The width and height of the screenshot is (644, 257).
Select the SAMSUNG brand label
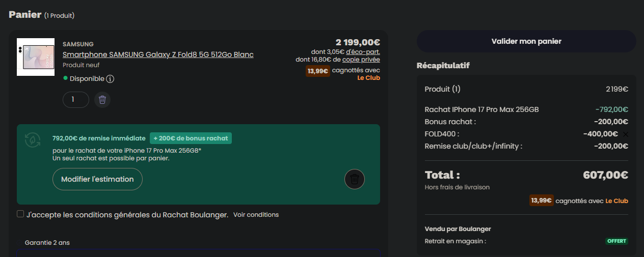78,44
